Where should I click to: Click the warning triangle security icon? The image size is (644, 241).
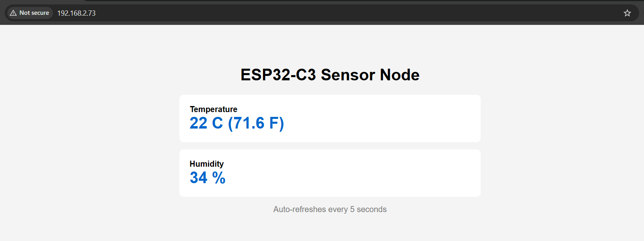point(13,13)
